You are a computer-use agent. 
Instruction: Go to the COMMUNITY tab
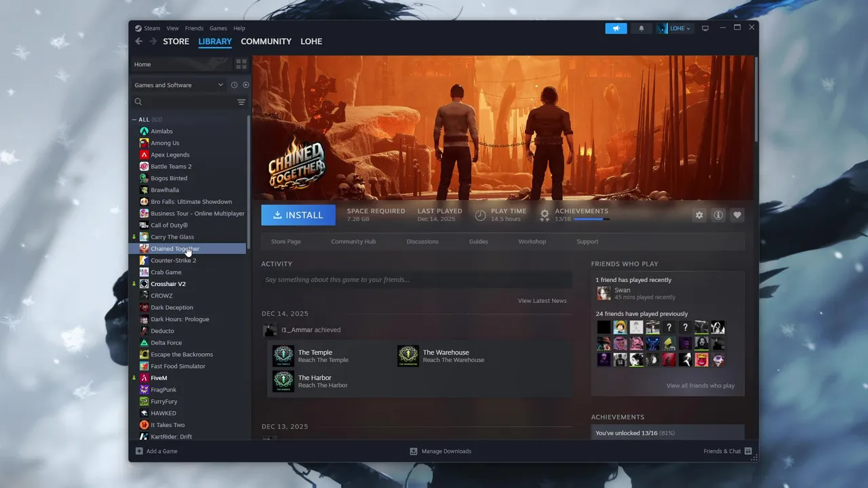point(266,41)
